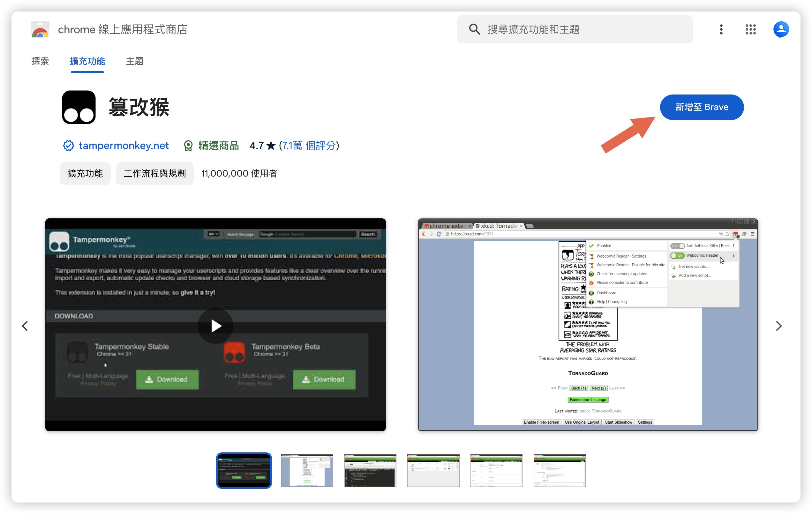The width and height of the screenshot is (812, 514).
Task: Select the third thumbnail with code editor
Action: (370, 470)
